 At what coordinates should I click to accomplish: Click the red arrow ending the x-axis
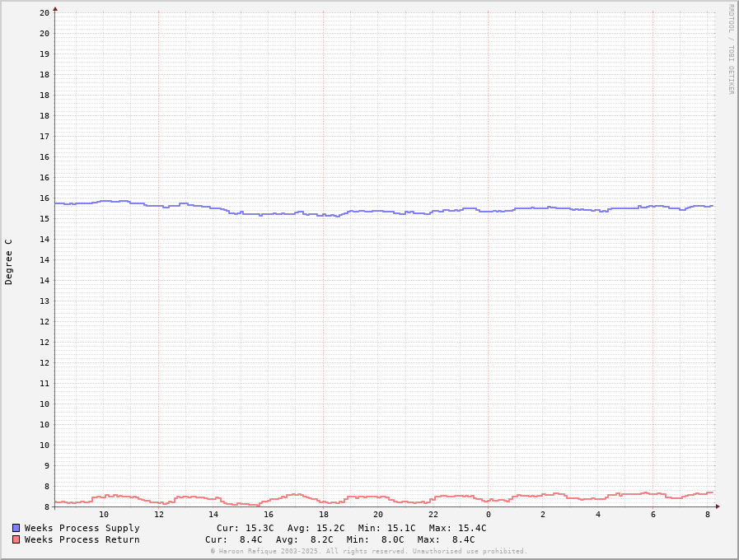coord(718,506)
